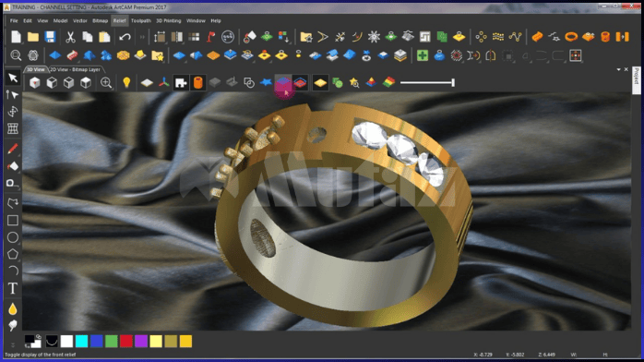Open the Relief menu
Image resolution: width=644 pixels, height=362 pixels.
coord(120,20)
